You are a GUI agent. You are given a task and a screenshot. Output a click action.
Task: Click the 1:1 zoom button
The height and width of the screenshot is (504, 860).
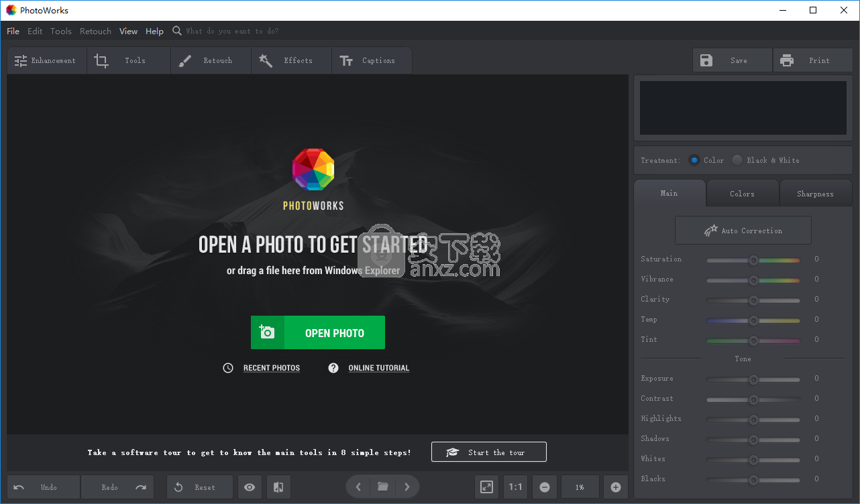(x=515, y=487)
